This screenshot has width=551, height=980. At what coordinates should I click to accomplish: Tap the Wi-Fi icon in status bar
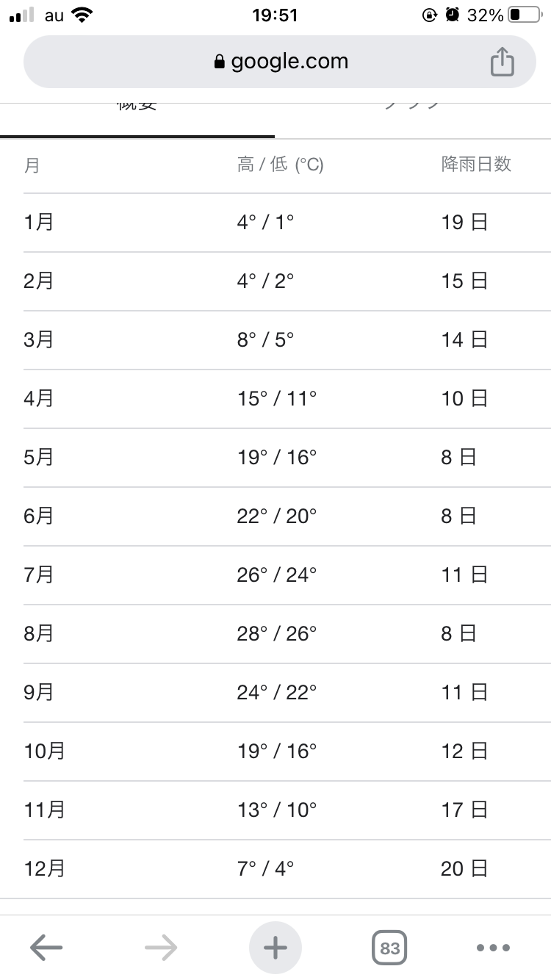coord(83,15)
